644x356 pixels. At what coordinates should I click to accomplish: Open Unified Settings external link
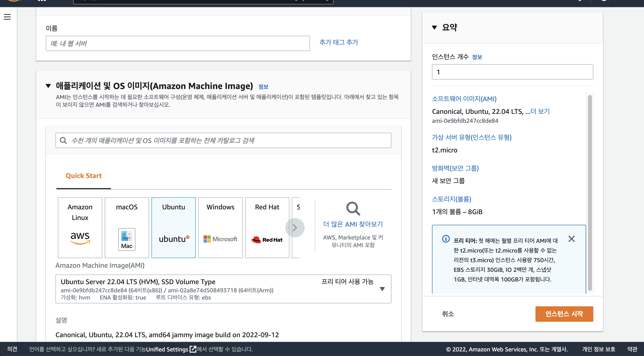171,349
